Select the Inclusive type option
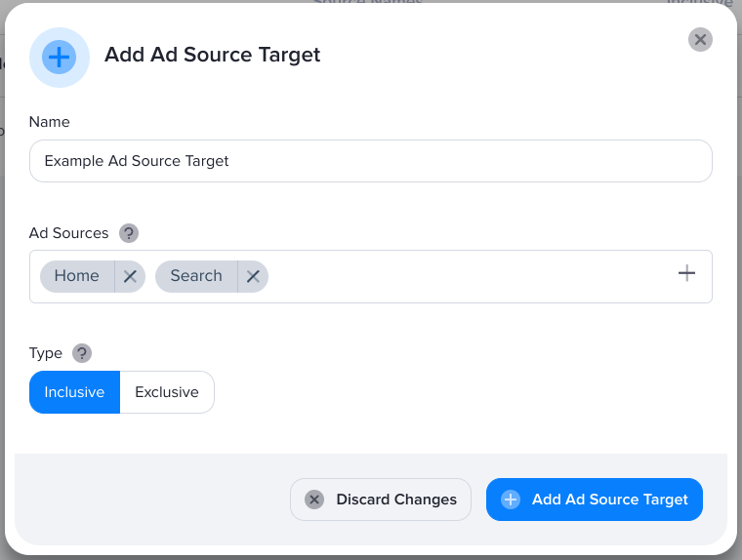742x560 pixels. (x=74, y=392)
